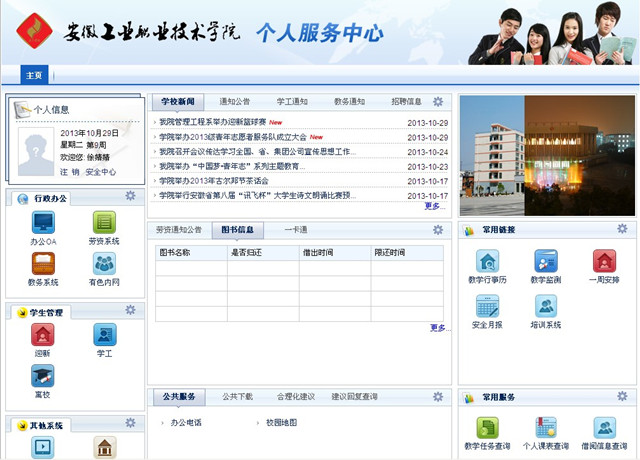Viewport: 640px width, 460px height.
Task: Open the 教学监测 icon
Action: click(x=546, y=261)
